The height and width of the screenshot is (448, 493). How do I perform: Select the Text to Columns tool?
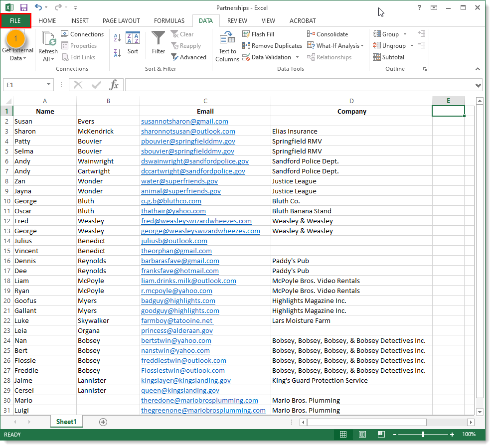(x=227, y=45)
